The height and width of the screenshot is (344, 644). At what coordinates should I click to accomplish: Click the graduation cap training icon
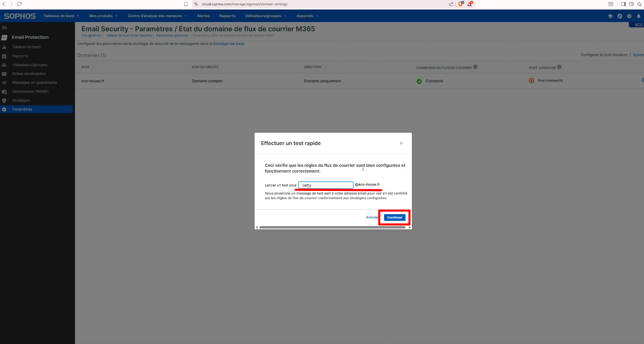(610, 16)
